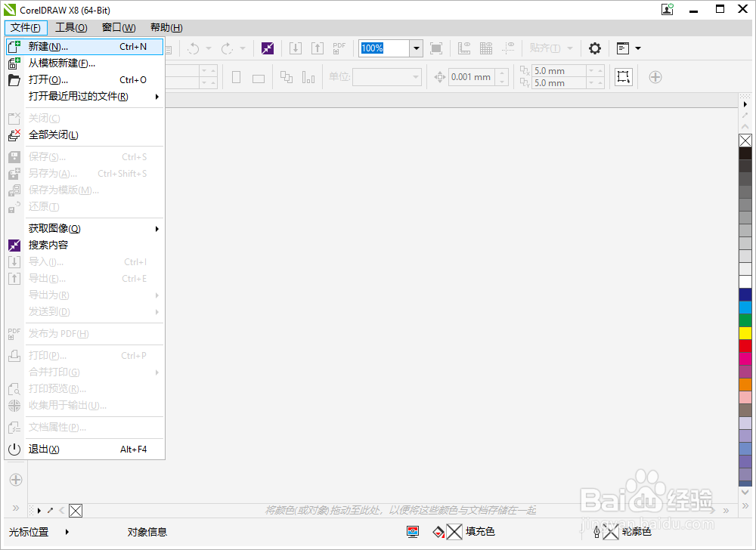Click the Quick Customize plus on property bar

coord(655,77)
